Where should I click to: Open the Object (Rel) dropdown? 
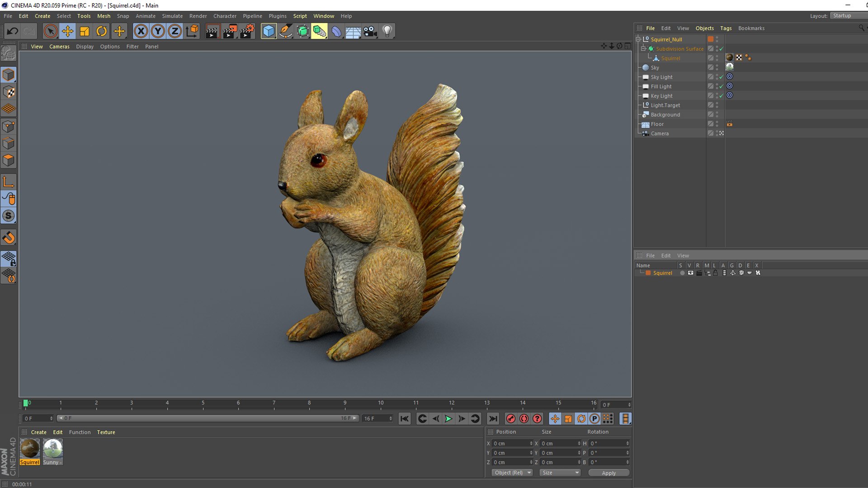tap(512, 473)
